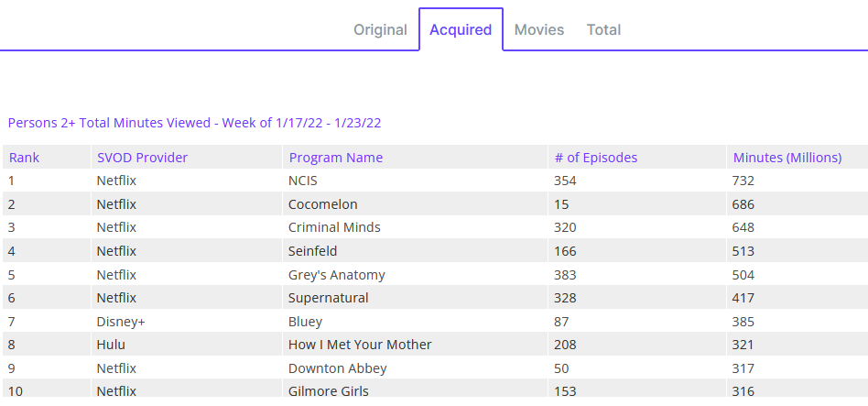Click the Bluey program name

tap(305, 322)
